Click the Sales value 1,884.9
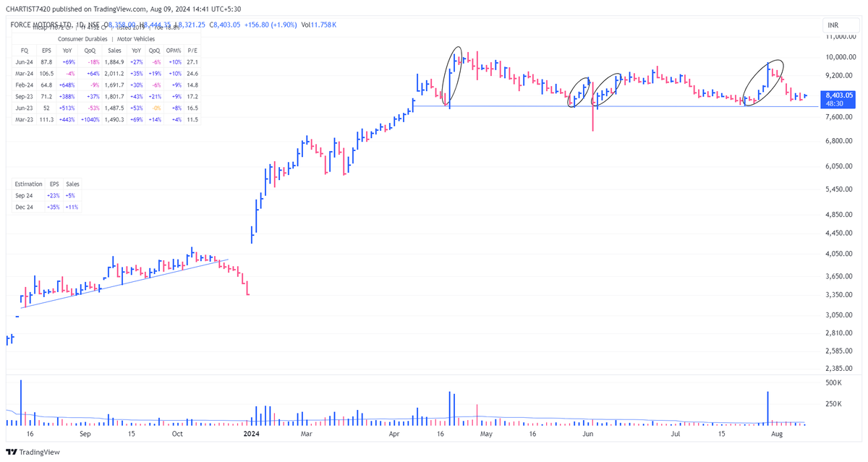Image resolution: width=868 pixels, height=462 pixels. click(x=114, y=62)
